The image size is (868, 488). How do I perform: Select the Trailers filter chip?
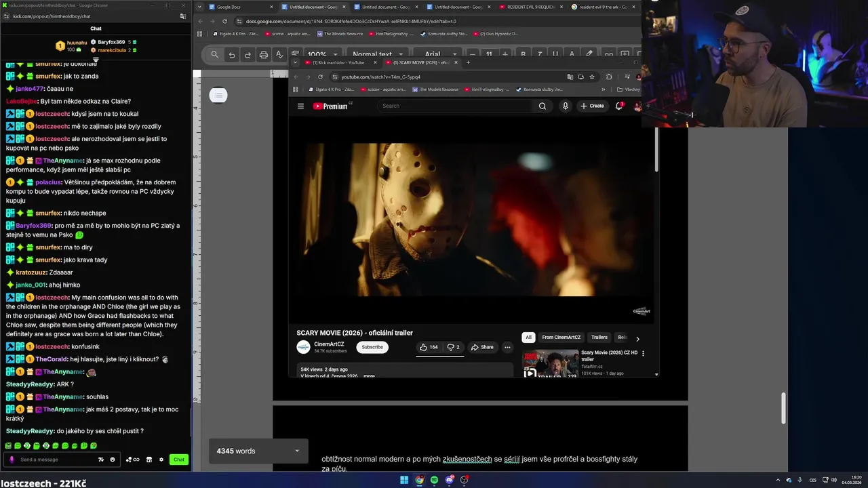(599, 338)
